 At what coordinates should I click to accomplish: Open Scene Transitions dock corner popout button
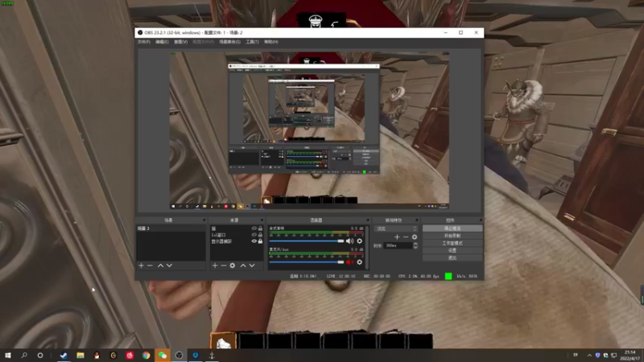(x=416, y=220)
